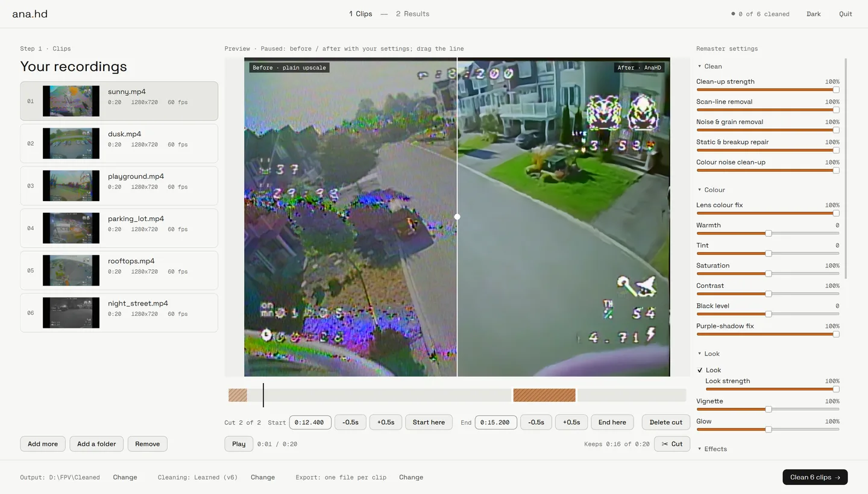
Task: Collapse the Clean settings section
Action: [x=709, y=66]
